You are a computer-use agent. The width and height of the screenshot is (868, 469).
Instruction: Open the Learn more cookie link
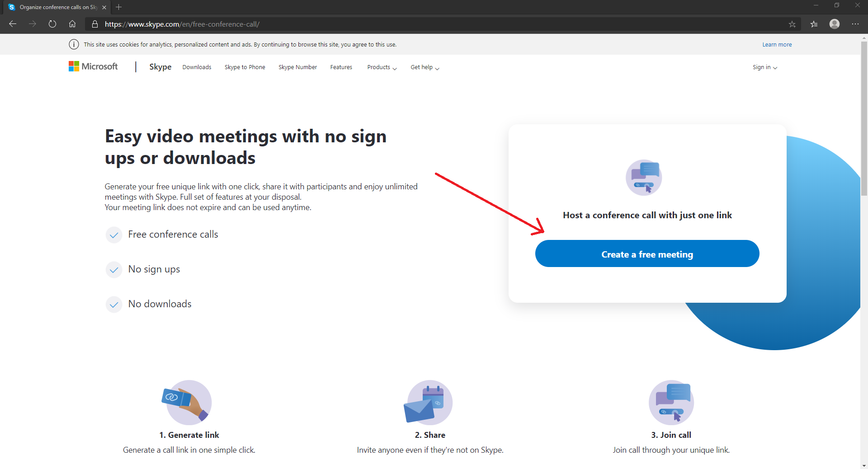pos(777,45)
